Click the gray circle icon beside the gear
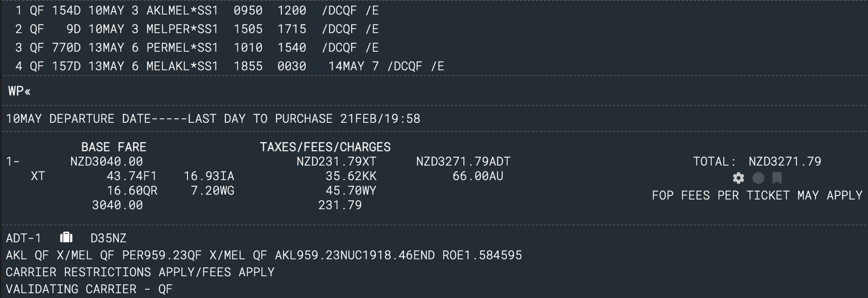Screen dimensions: 868x298 758,178
